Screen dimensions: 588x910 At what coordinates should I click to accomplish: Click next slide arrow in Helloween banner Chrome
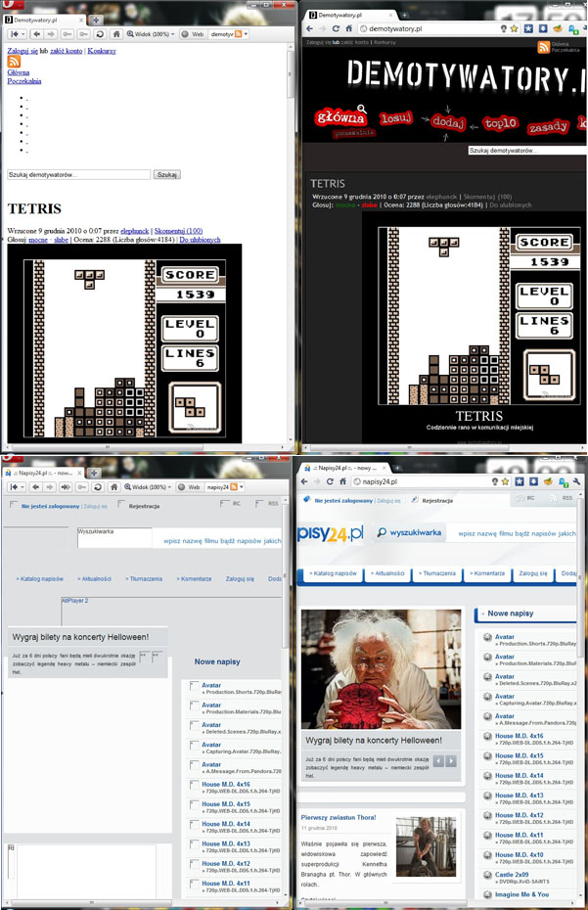[x=451, y=761]
